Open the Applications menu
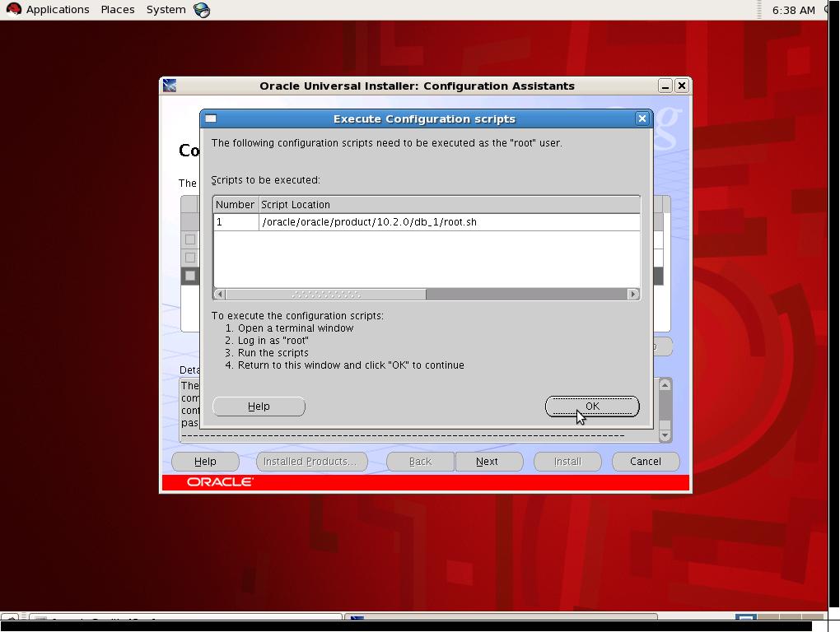 (x=58, y=10)
